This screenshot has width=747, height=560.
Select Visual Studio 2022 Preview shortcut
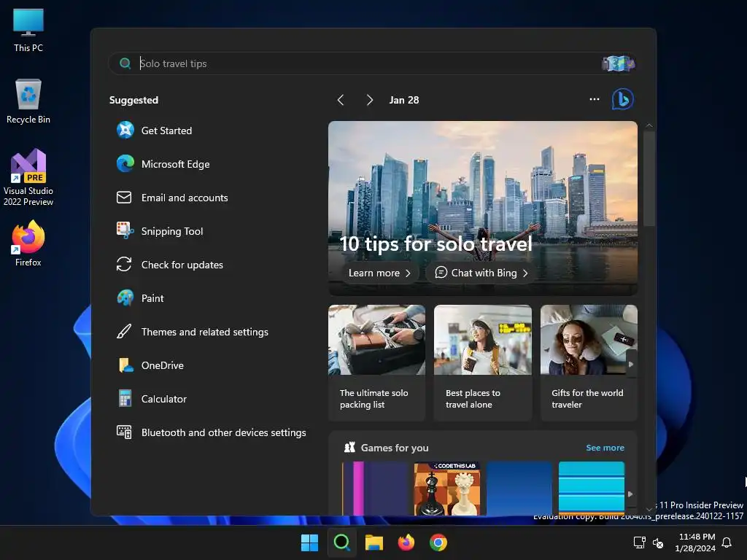click(x=28, y=177)
